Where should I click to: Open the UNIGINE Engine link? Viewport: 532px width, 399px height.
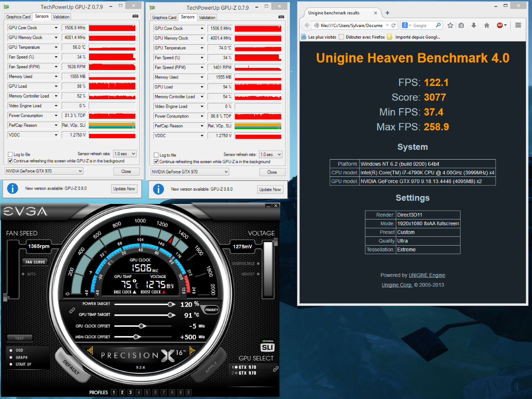pyautogui.click(x=426, y=275)
